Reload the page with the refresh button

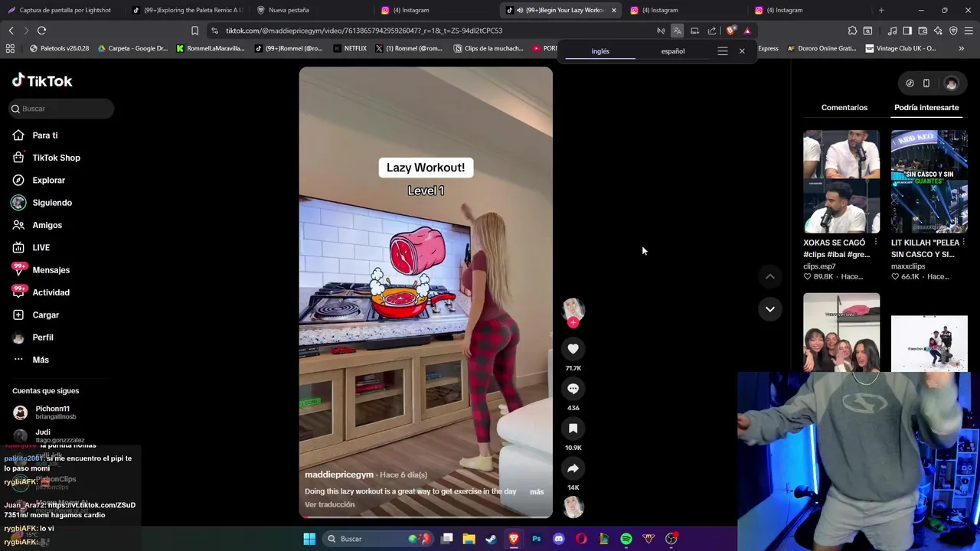(41, 31)
